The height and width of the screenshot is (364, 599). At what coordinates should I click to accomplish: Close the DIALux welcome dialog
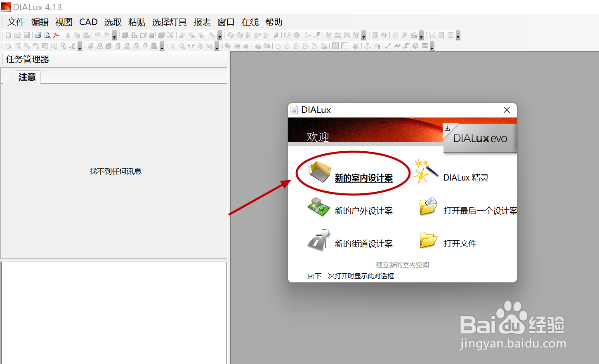[x=507, y=110]
